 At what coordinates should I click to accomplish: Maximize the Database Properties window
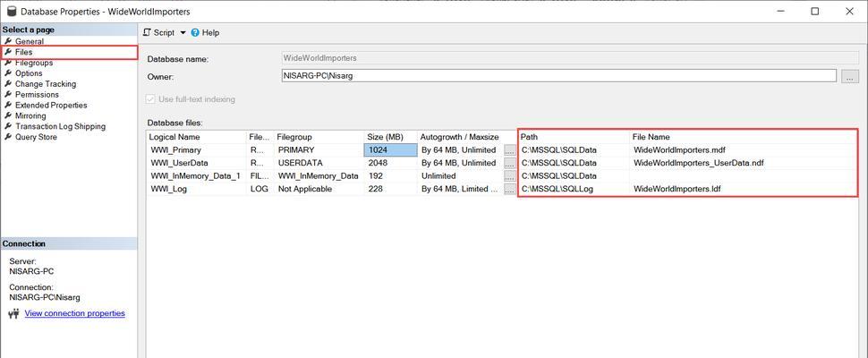coord(814,11)
